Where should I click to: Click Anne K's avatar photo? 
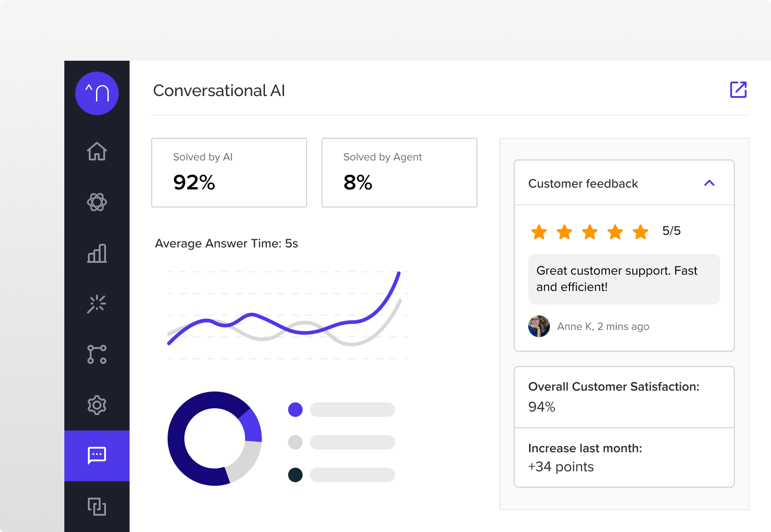click(x=539, y=326)
